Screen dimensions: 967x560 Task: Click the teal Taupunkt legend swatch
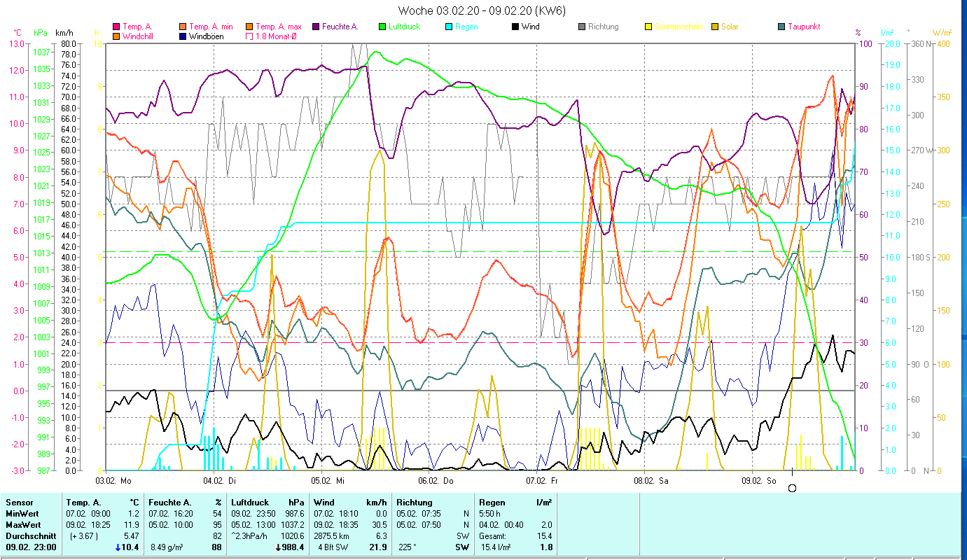tap(781, 27)
